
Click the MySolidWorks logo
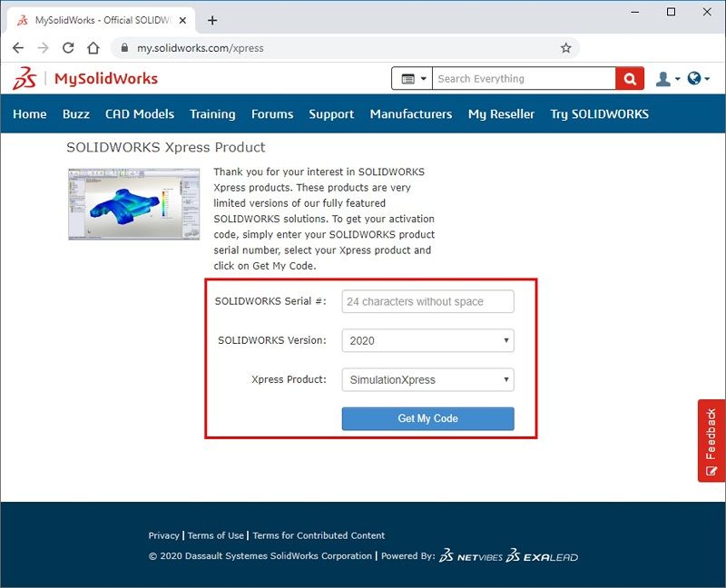(x=85, y=79)
